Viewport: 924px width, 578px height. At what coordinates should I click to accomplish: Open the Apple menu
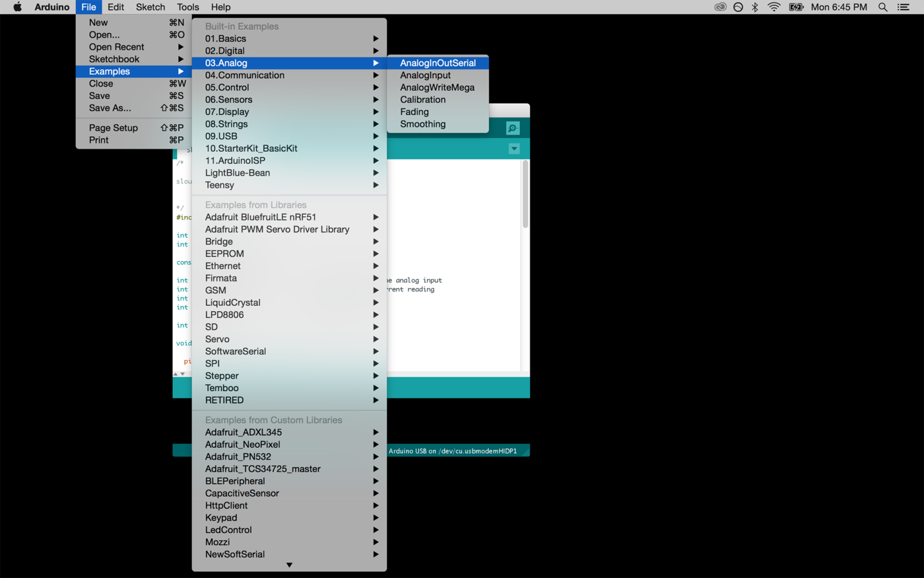(18, 7)
